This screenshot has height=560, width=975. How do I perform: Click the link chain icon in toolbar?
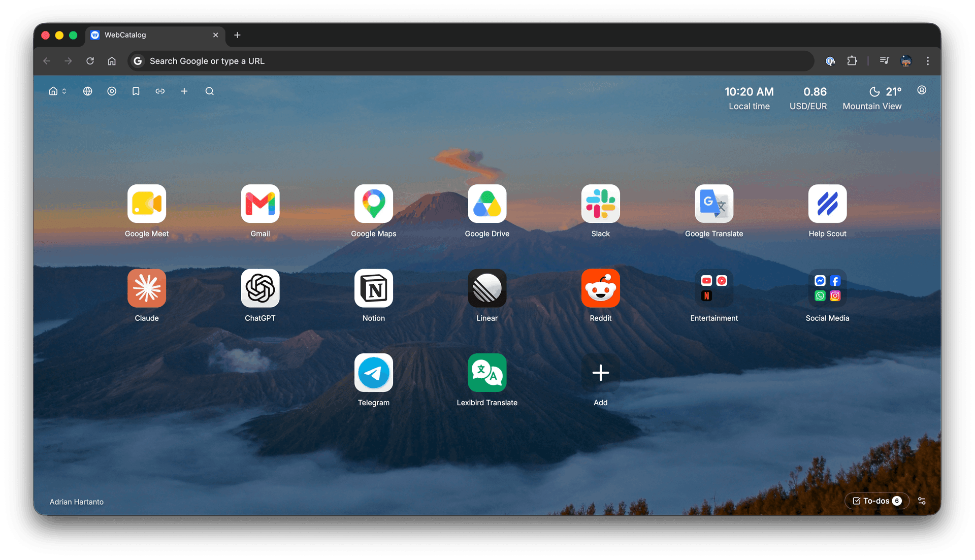160,91
